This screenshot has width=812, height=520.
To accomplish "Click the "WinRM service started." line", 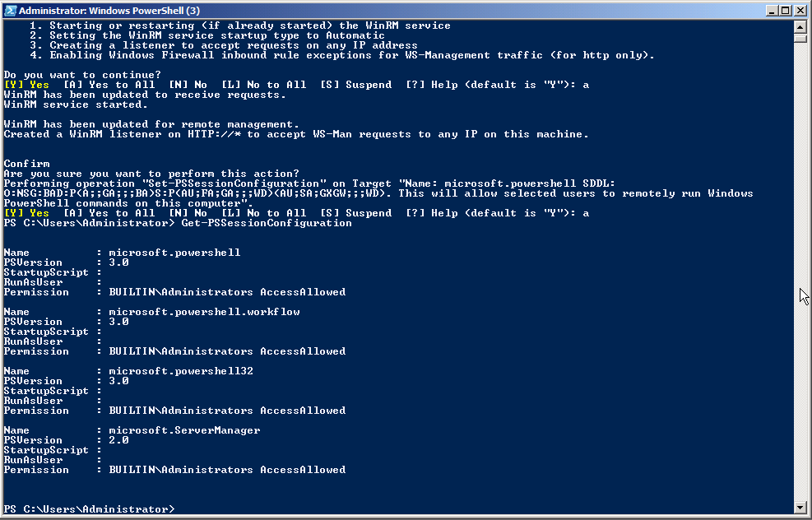I will 76,104.
